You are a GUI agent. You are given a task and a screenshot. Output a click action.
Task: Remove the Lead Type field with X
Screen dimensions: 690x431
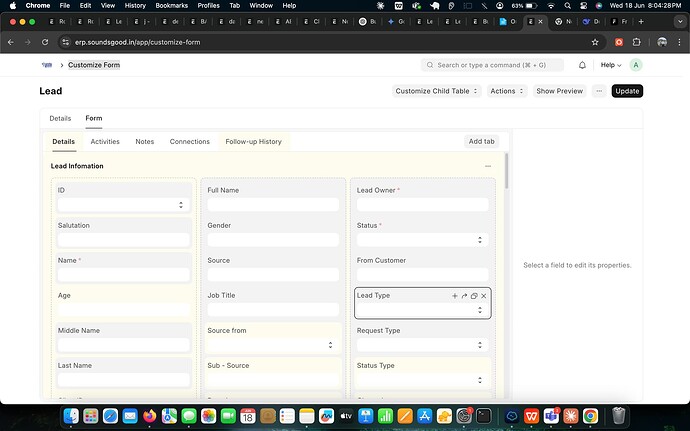click(484, 296)
